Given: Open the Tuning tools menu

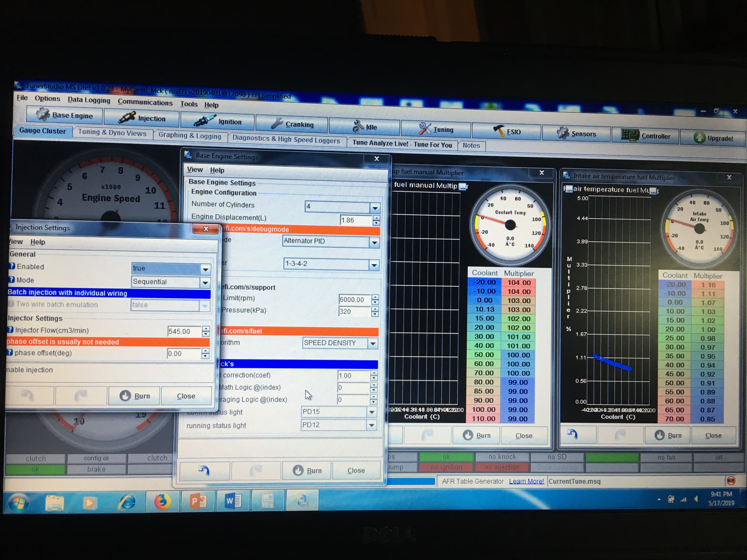Looking at the screenshot, I should [x=436, y=129].
